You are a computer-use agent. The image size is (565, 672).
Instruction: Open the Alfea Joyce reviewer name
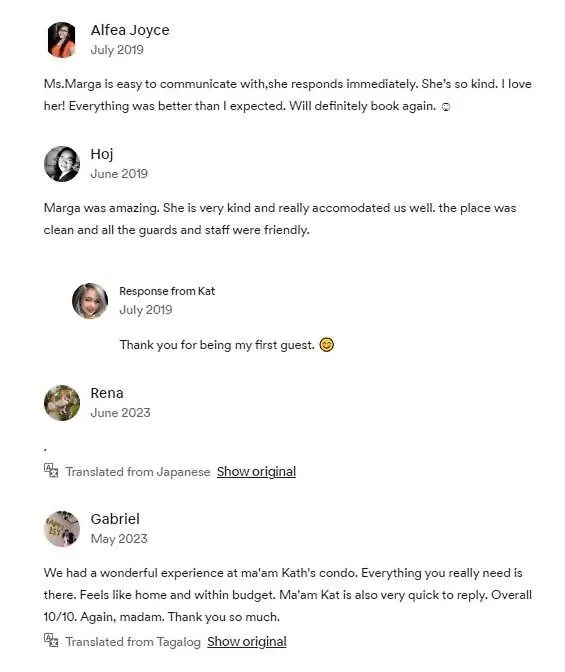coord(130,30)
